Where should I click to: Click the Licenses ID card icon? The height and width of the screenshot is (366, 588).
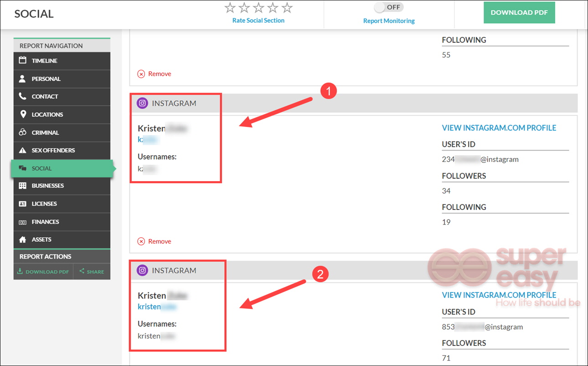click(x=22, y=204)
